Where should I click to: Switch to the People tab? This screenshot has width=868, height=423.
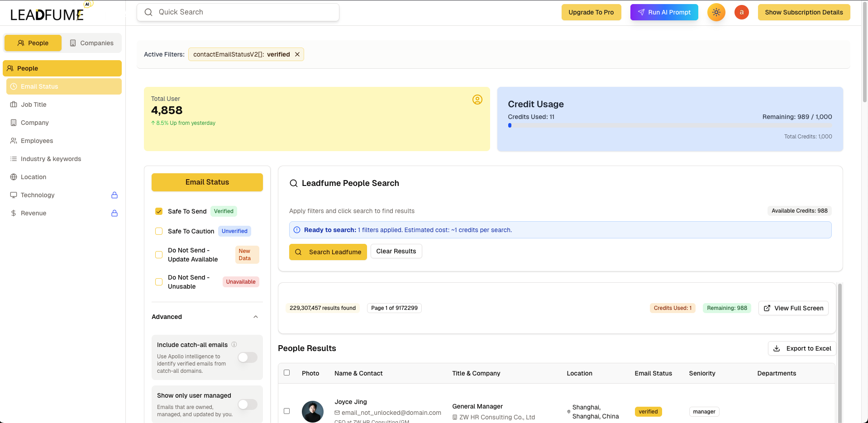pos(33,43)
